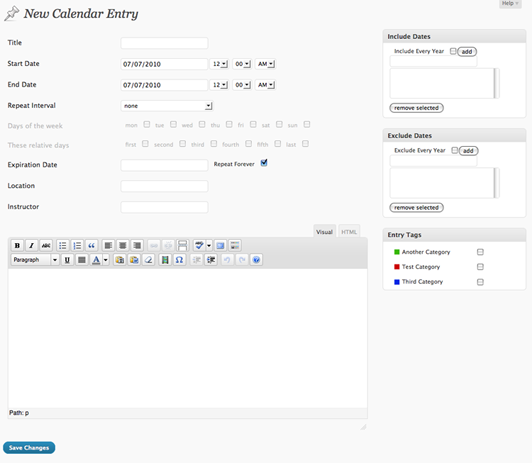Tick the Test Category tag checkbox
The height and width of the screenshot is (463, 532).
tap(480, 267)
